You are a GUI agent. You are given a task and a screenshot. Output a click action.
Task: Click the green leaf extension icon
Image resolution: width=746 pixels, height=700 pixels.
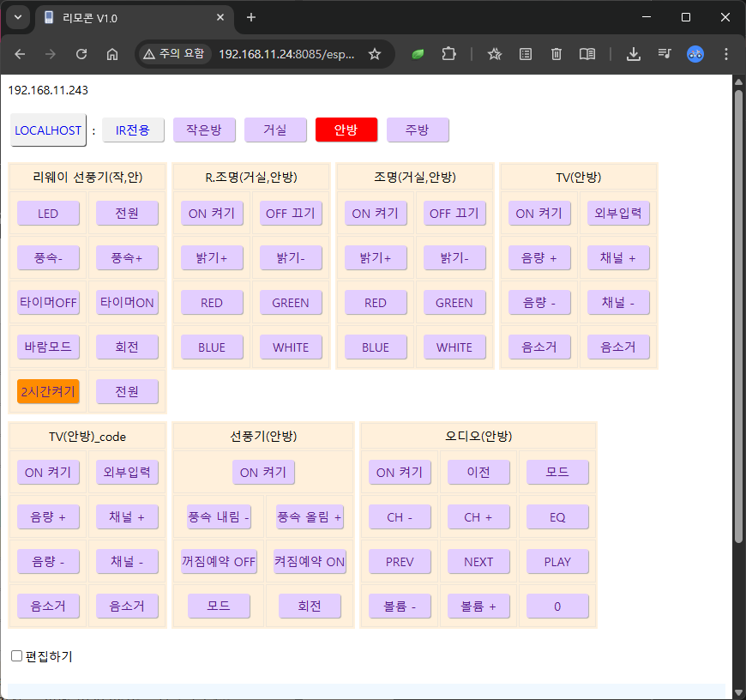pyautogui.click(x=418, y=54)
